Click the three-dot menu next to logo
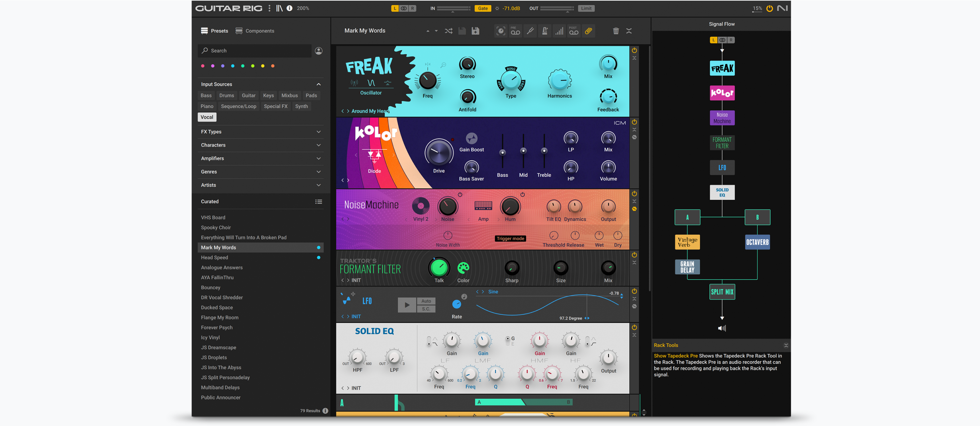 pyautogui.click(x=269, y=8)
